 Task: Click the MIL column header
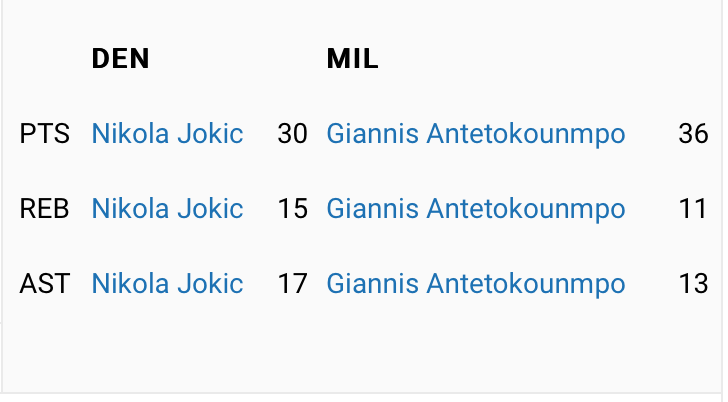tap(352, 58)
